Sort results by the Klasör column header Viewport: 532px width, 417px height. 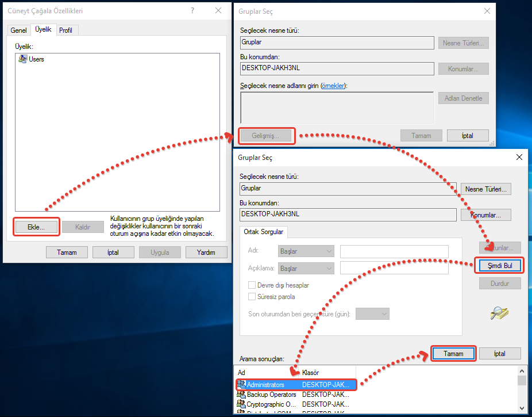327,372
